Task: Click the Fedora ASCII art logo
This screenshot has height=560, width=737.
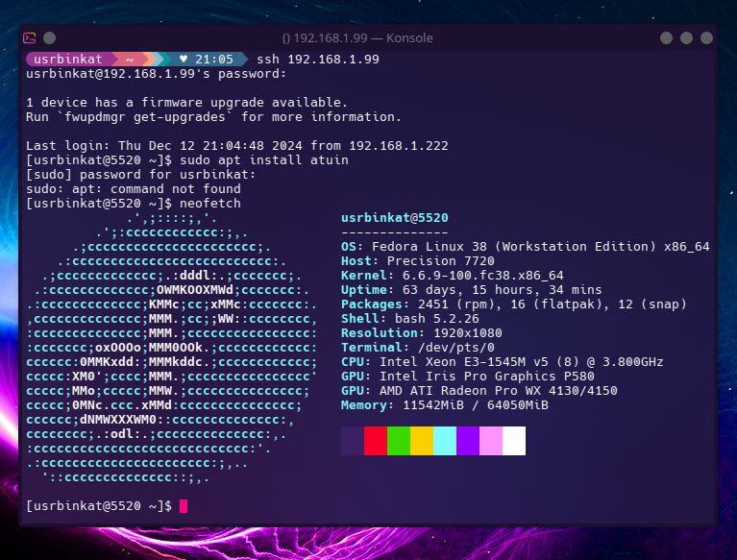Action: coord(172,348)
